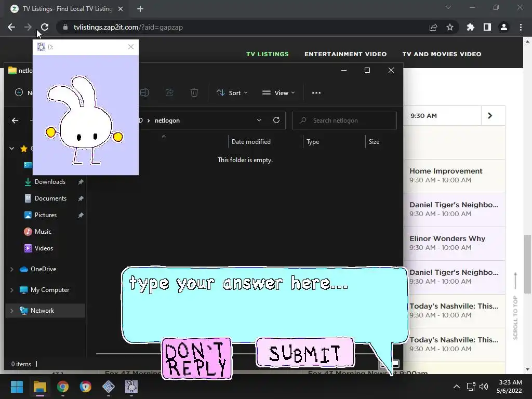Go back in File Explorer
The image size is (532, 399).
click(15, 121)
